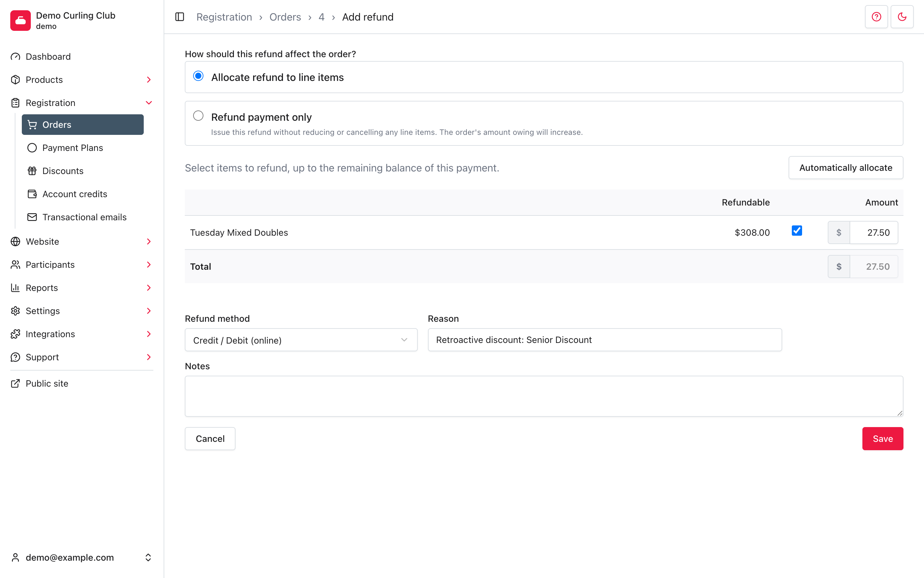The height and width of the screenshot is (578, 924).
Task: Expand the Settings menu chevron
Action: click(x=149, y=311)
